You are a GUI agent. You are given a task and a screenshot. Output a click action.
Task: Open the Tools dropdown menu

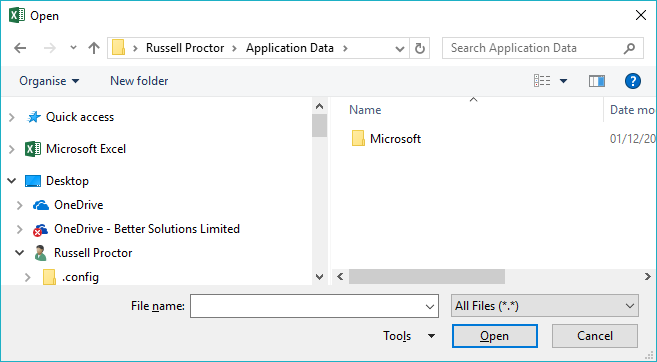409,336
